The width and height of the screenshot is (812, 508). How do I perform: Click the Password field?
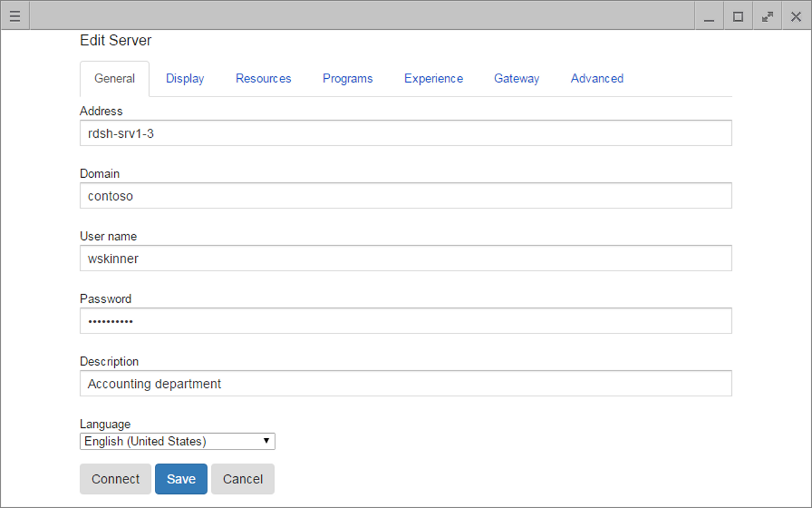(x=406, y=321)
